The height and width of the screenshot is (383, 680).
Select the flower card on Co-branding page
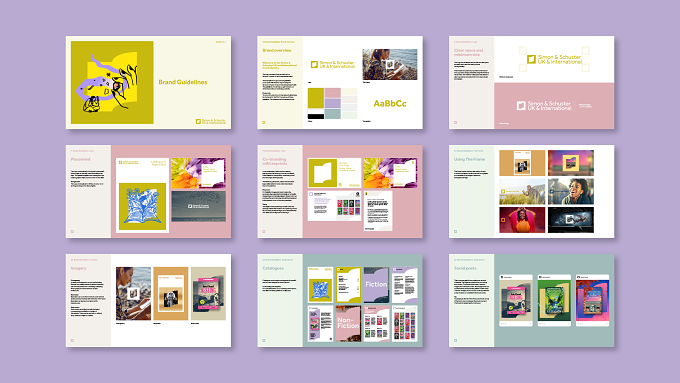click(390, 173)
